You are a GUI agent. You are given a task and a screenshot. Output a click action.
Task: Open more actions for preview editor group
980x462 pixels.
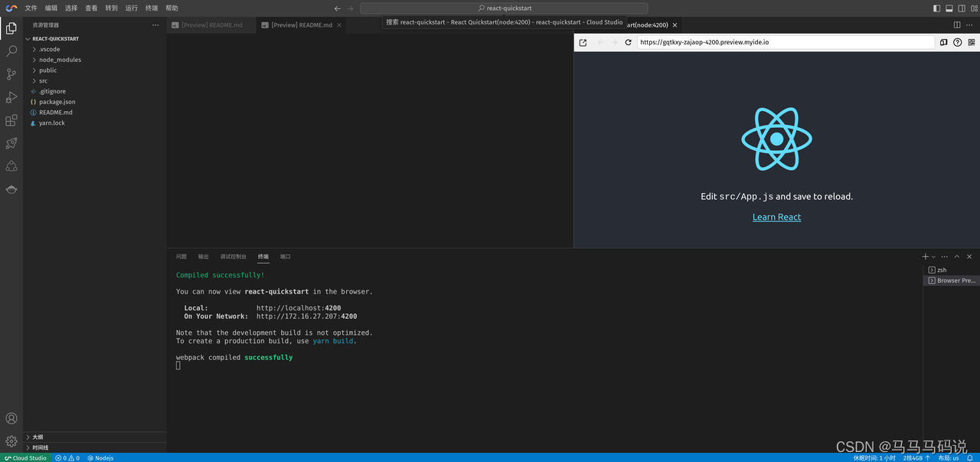970,25
